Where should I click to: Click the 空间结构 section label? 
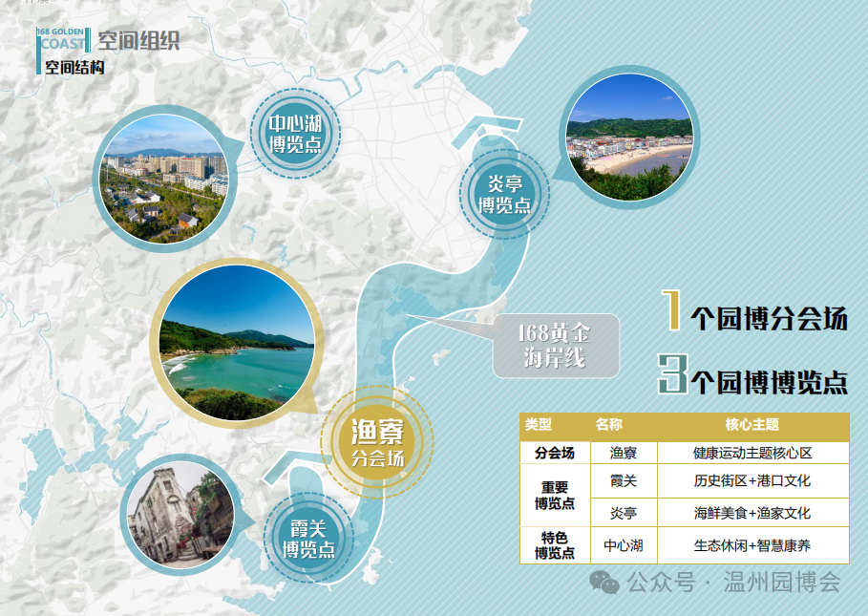point(74,68)
